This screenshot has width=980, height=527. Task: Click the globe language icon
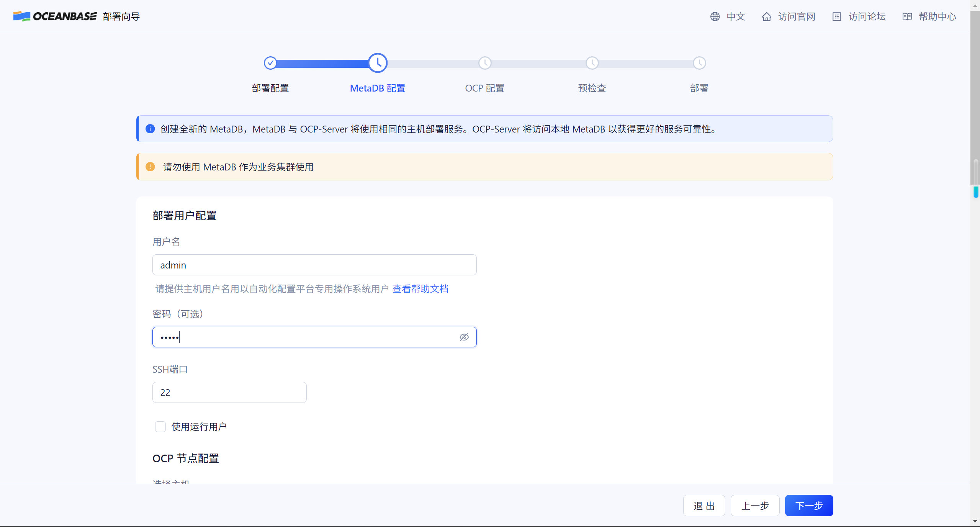[715, 16]
